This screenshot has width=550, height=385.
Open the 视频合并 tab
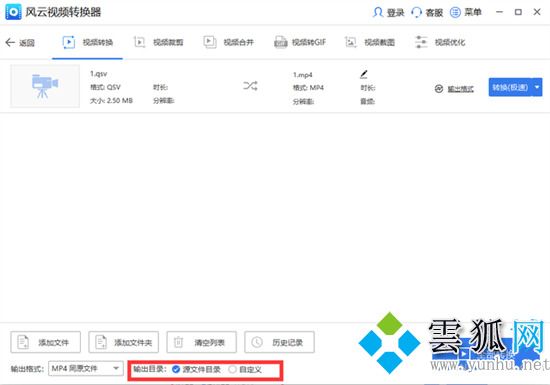tap(229, 42)
